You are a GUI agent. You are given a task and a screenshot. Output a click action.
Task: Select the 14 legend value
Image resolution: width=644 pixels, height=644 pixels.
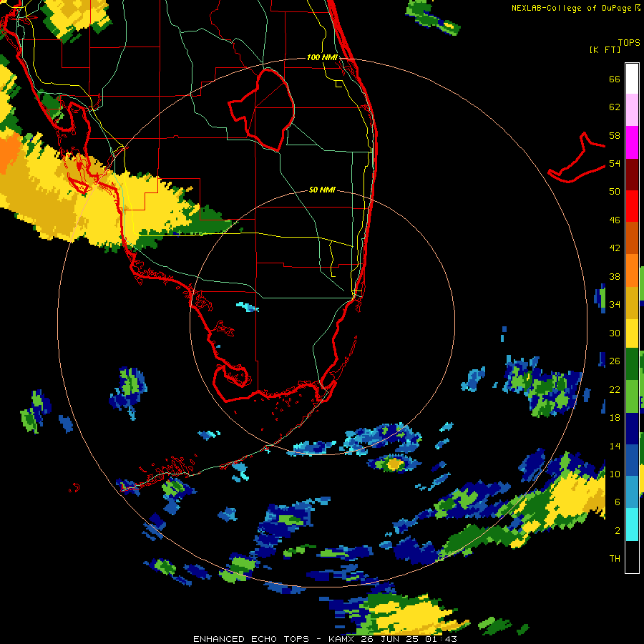[615, 446]
